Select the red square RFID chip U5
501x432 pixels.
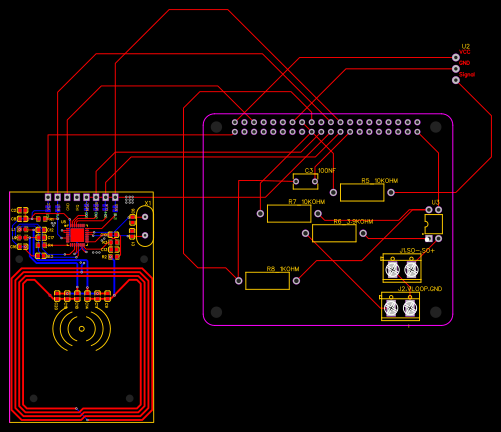point(78,235)
